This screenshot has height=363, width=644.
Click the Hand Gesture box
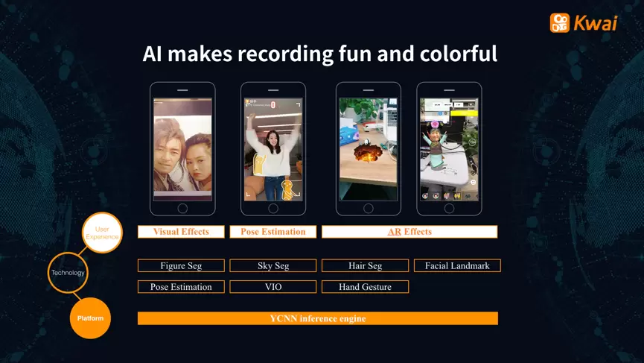pos(365,287)
